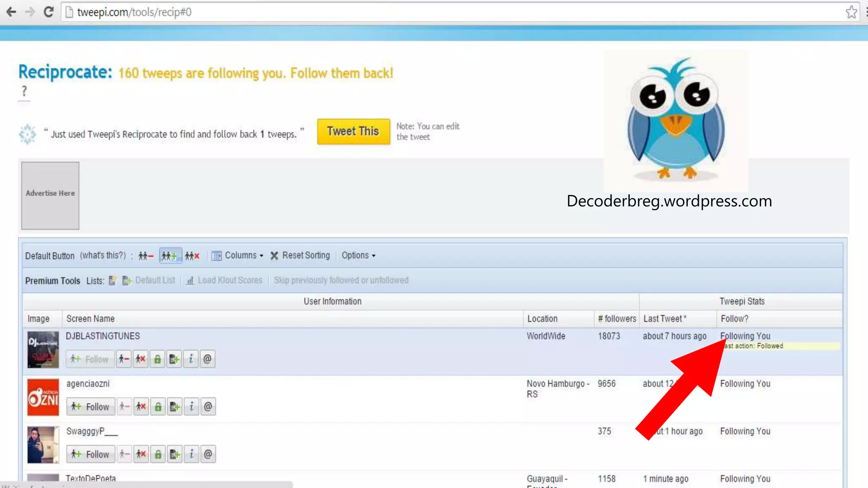Open the Options dropdown
The image size is (868, 488).
pos(359,255)
